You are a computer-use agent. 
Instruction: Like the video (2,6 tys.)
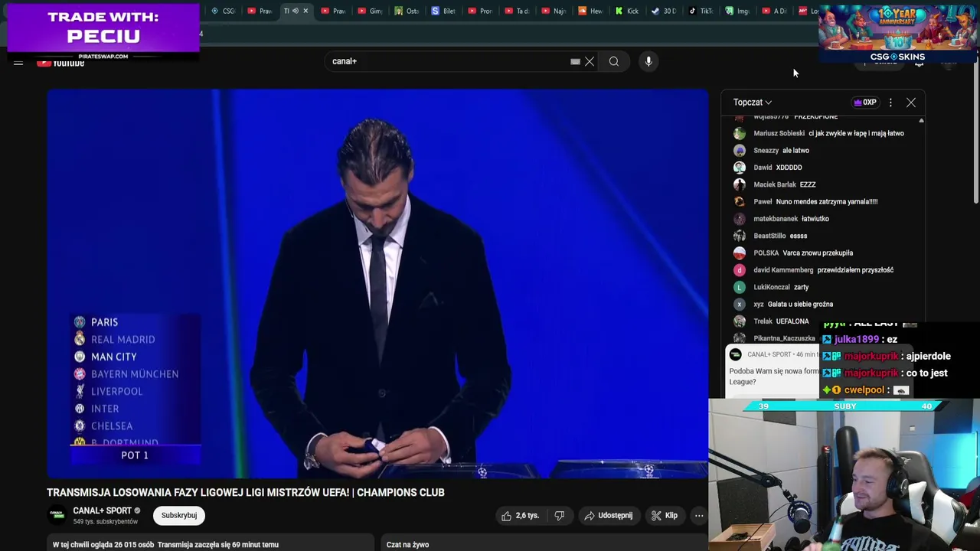click(520, 516)
